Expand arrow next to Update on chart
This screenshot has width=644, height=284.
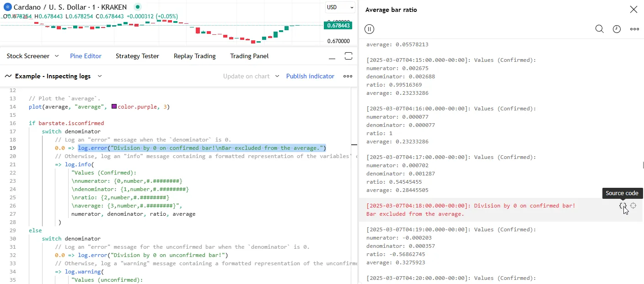(277, 76)
